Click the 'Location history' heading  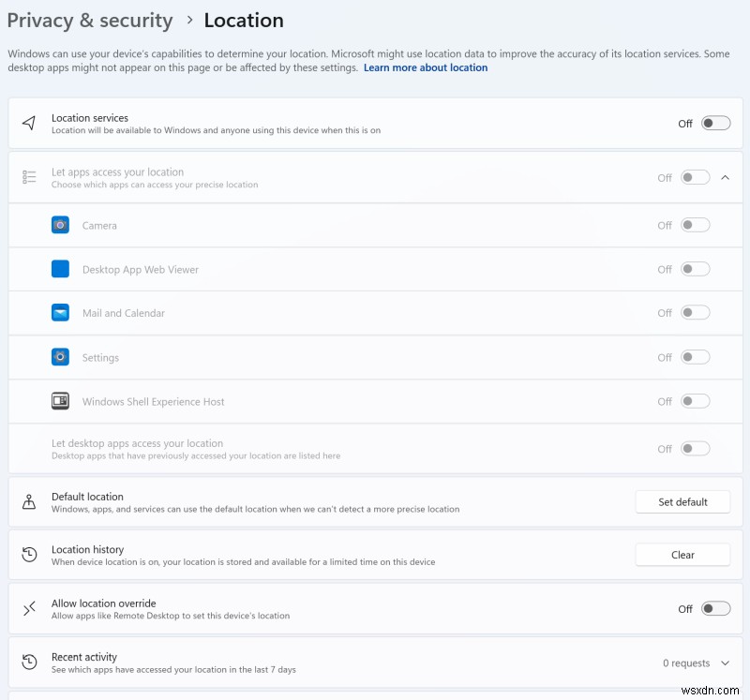tap(87, 549)
